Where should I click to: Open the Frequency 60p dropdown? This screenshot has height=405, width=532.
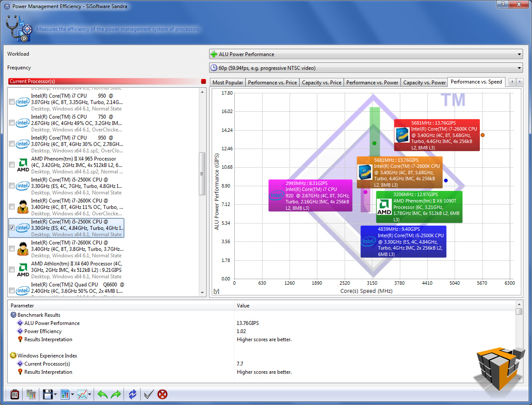coord(366,68)
